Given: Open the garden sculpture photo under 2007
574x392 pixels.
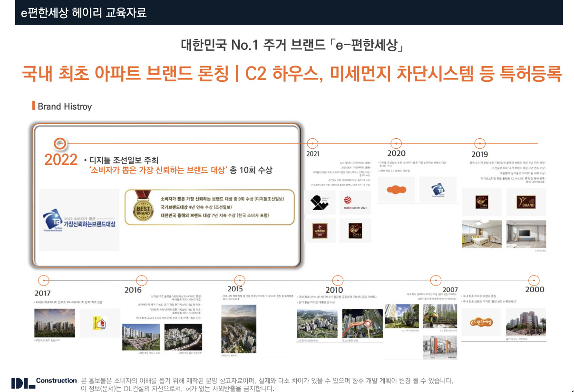Looking at the screenshot, I should click(x=401, y=316).
